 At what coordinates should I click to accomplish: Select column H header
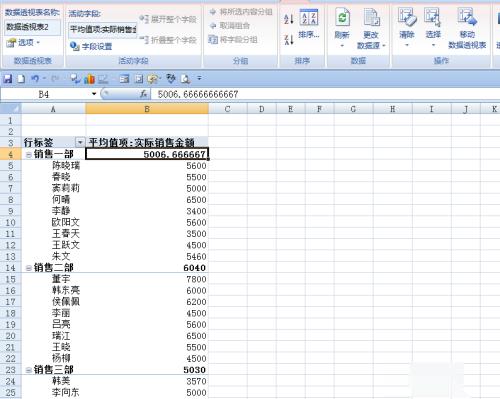(x=393, y=109)
